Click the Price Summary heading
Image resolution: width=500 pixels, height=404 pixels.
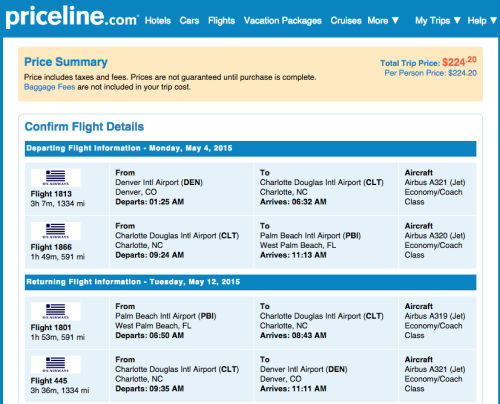[66, 62]
